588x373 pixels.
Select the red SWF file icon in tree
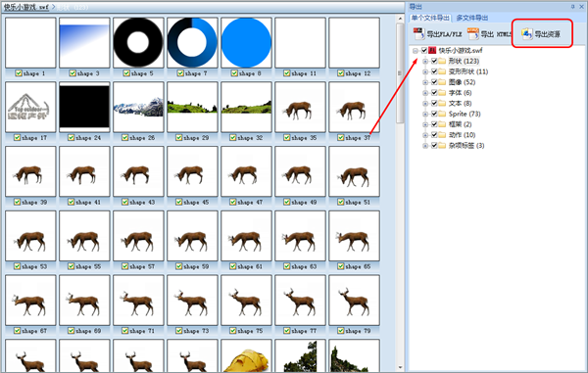click(432, 50)
